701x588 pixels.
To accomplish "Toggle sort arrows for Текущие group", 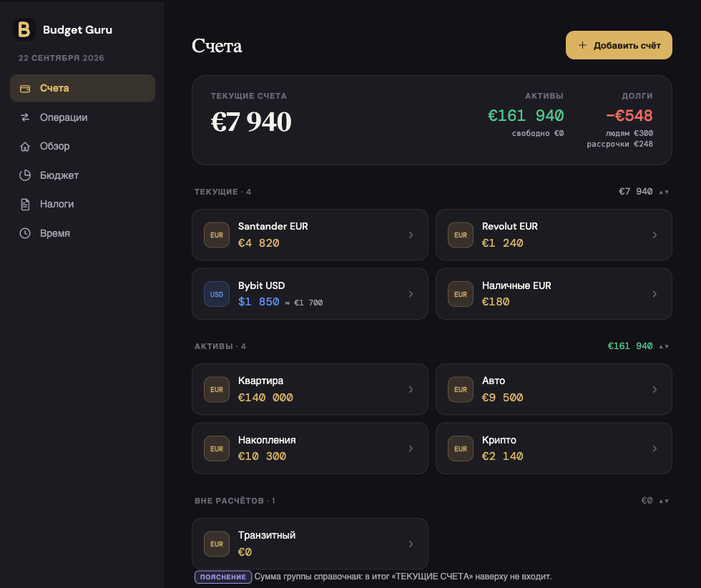I will [664, 192].
